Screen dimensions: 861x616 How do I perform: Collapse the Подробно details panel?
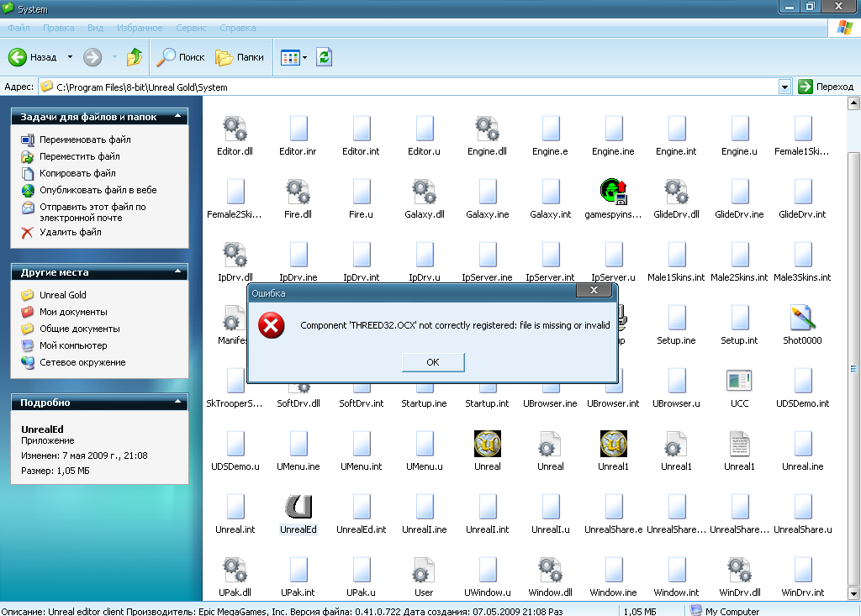179,403
